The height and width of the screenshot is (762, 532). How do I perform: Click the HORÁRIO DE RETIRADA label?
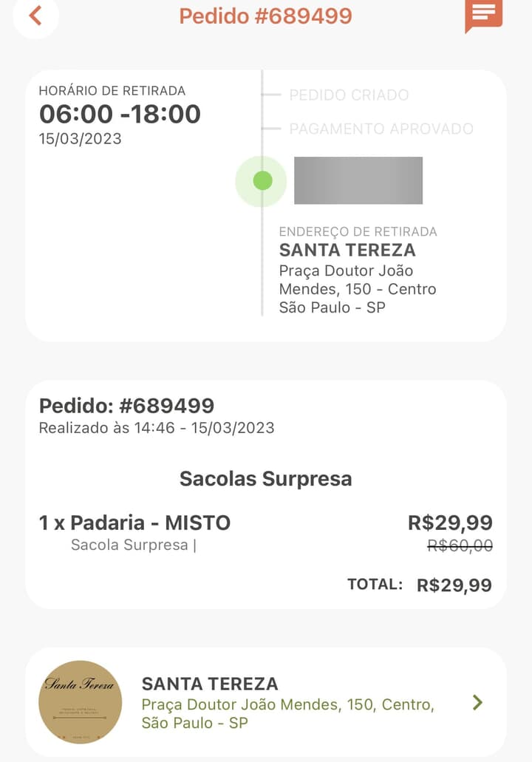112,91
